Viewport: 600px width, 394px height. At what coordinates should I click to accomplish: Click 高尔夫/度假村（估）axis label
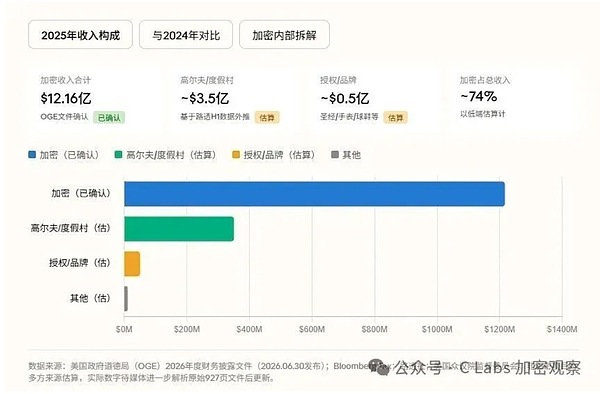point(70,228)
